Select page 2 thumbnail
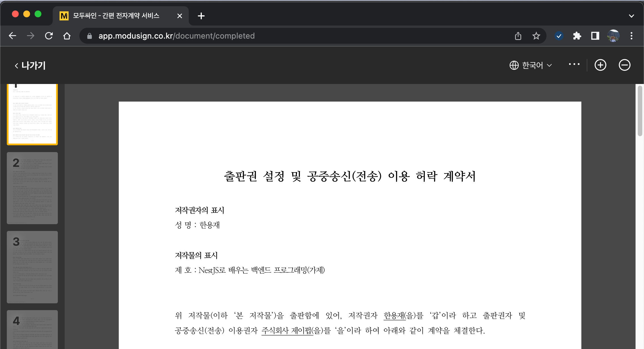Viewport: 644px width, 349px height. [32, 188]
